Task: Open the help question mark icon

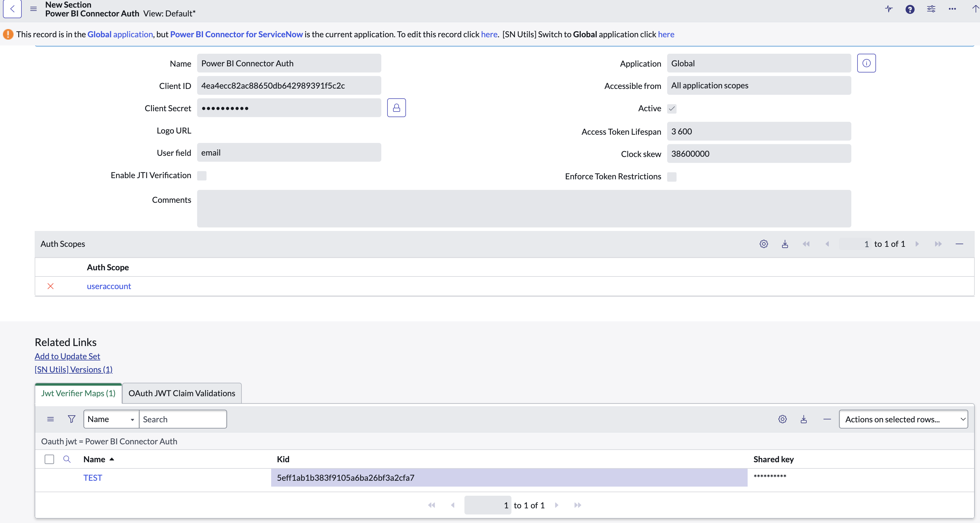Action: pyautogui.click(x=909, y=9)
